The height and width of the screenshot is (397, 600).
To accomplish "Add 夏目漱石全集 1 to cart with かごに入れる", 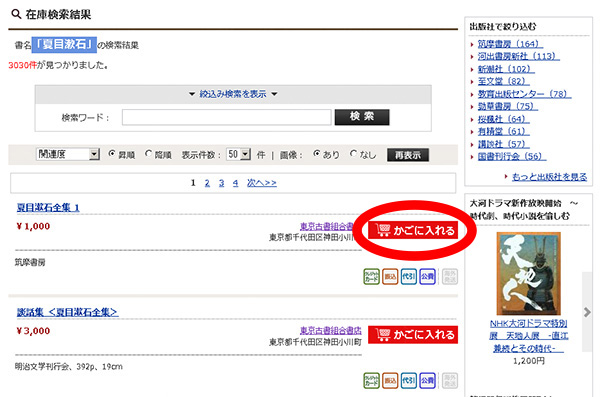I will pos(413,230).
